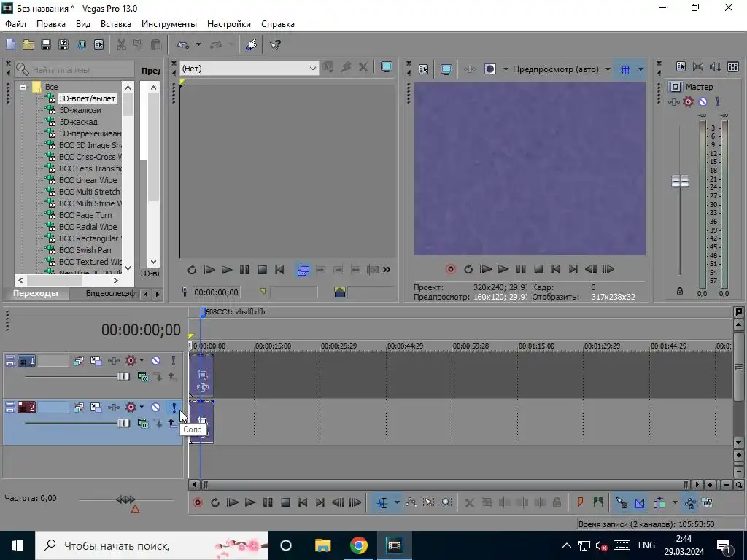747x560 pixels.
Task: Solo video track 1
Action: pyautogui.click(x=174, y=360)
